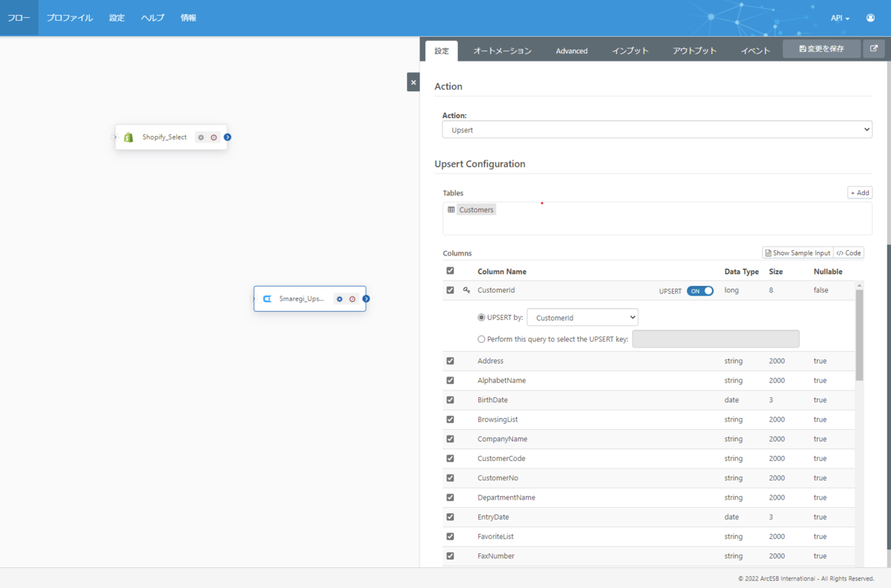The height and width of the screenshot is (588, 891).
Task: Open gear settings on Smaregi_Upsert connector
Action: point(339,299)
